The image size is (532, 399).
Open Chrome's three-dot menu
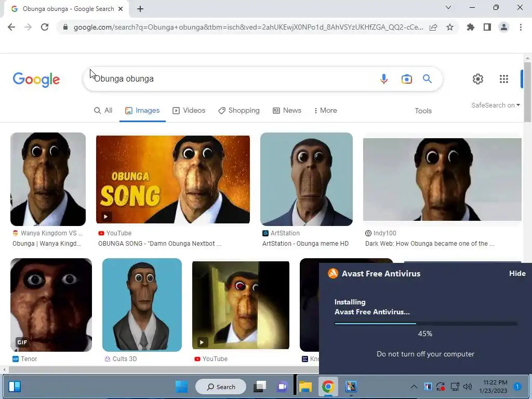coord(521,27)
